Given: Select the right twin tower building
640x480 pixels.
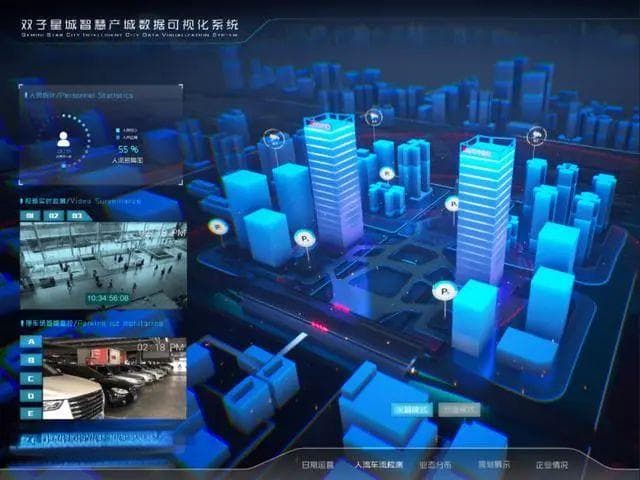Looking at the screenshot, I should [484, 210].
